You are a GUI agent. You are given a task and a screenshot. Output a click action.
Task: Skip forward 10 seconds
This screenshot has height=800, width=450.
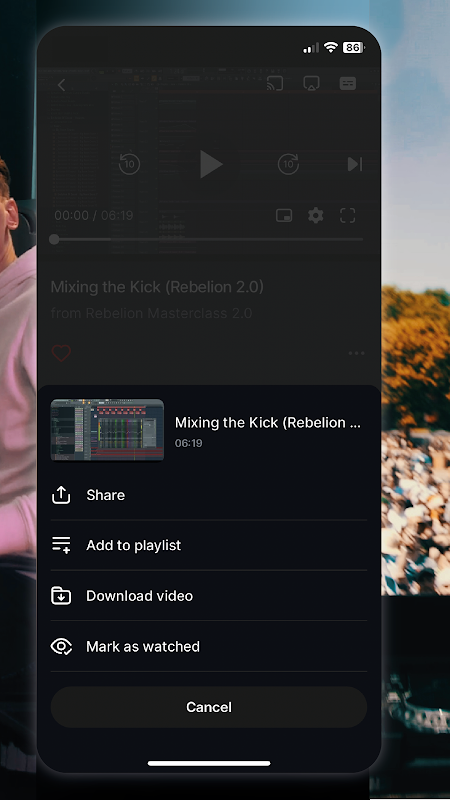(288, 164)
